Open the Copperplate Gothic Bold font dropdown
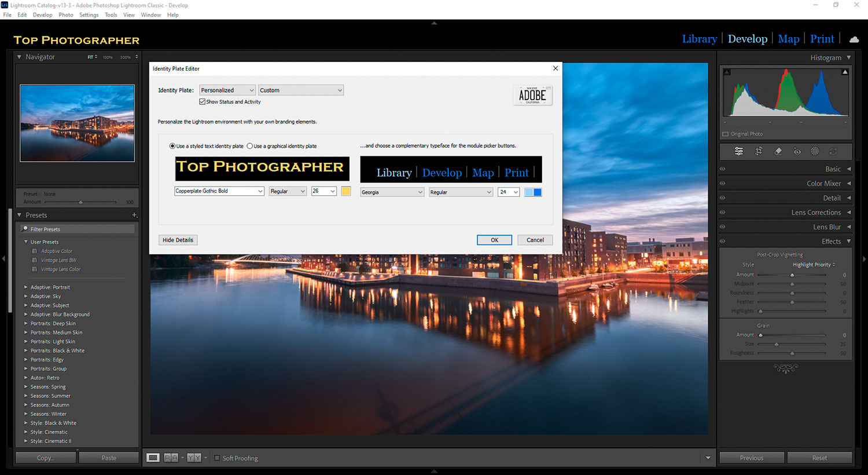The width and height of the screenshot is (868, 475). pyautogui.click(x=219, y=191)
